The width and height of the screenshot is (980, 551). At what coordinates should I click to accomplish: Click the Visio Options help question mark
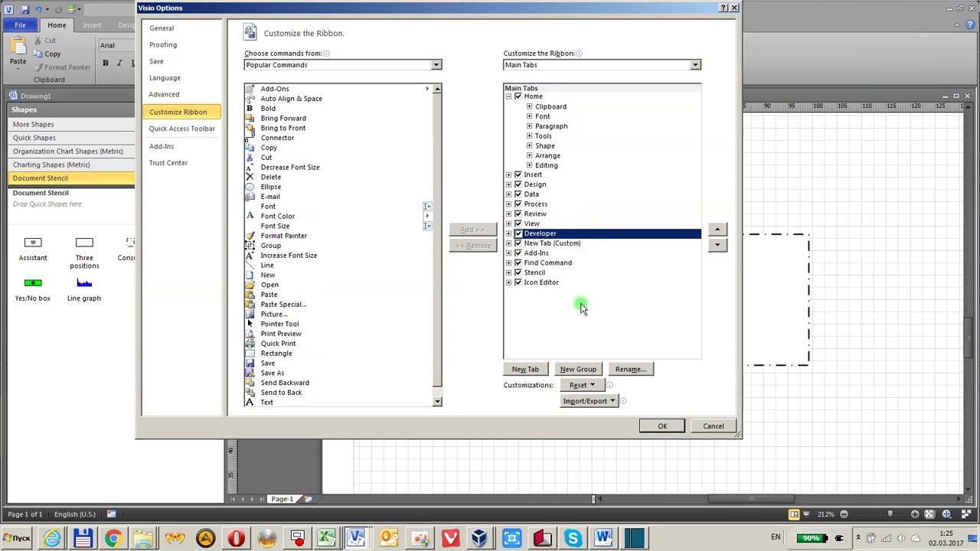724,8
